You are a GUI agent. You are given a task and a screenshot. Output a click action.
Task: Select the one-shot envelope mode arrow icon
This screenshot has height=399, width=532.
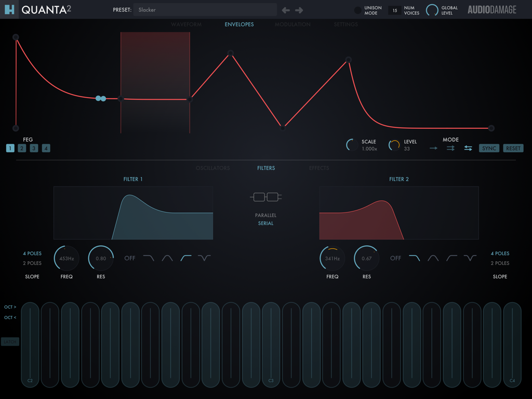(433, 148)
